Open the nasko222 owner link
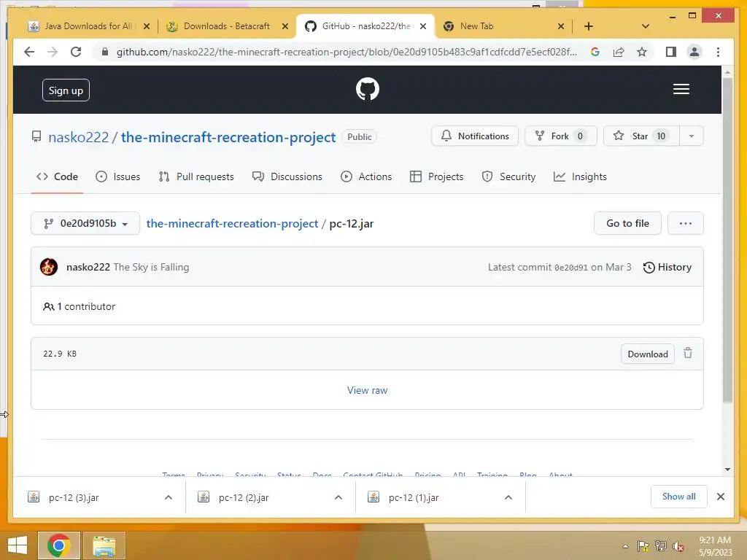The image size is (747, 560). tap(79, 137)
